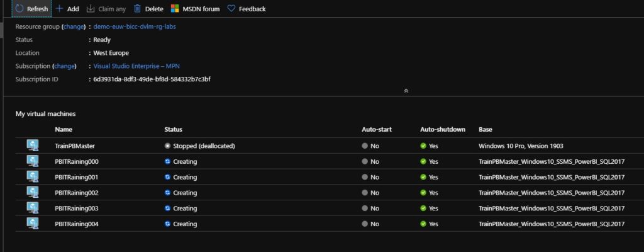Sort by the Status column header

(x=174, y=129)
